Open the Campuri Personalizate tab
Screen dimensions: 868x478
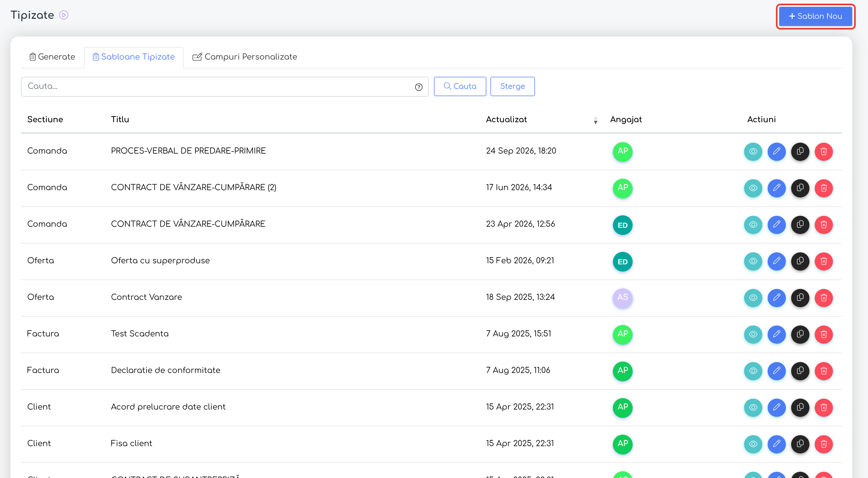pos(245,57)
